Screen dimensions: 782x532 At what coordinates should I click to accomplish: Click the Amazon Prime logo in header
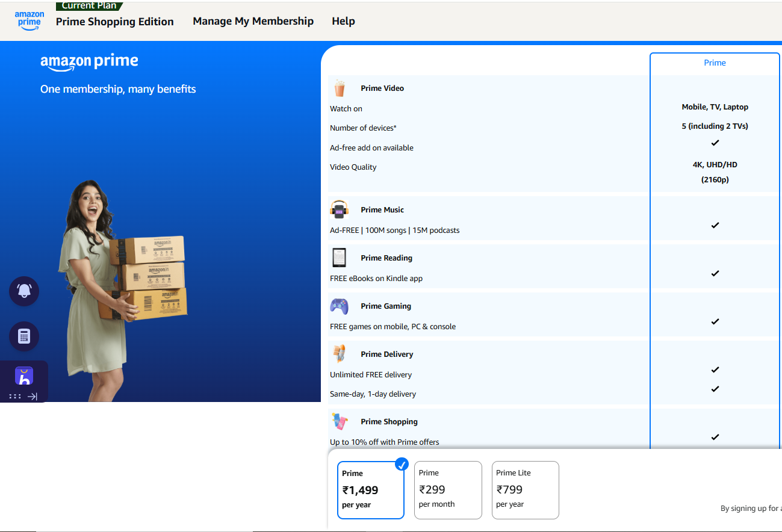[29, 20]
